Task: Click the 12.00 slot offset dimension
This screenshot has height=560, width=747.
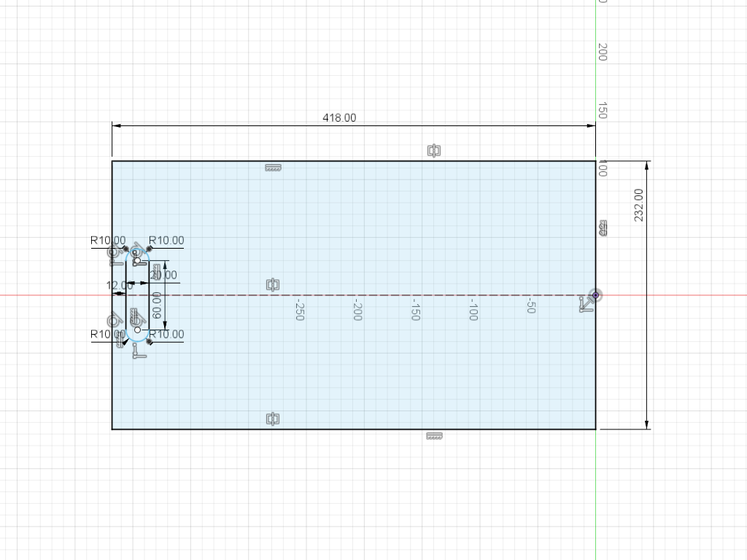Action: tap(120, 285)
